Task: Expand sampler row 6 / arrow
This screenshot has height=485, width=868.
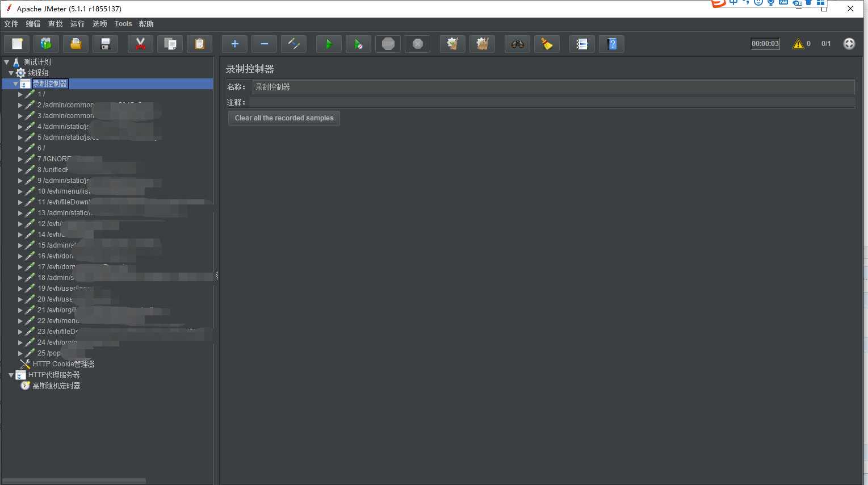Action: (x=20, y=148)
